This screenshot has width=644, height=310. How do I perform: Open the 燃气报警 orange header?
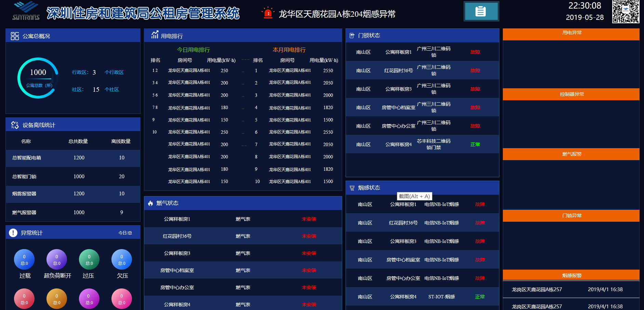(571, 154)
